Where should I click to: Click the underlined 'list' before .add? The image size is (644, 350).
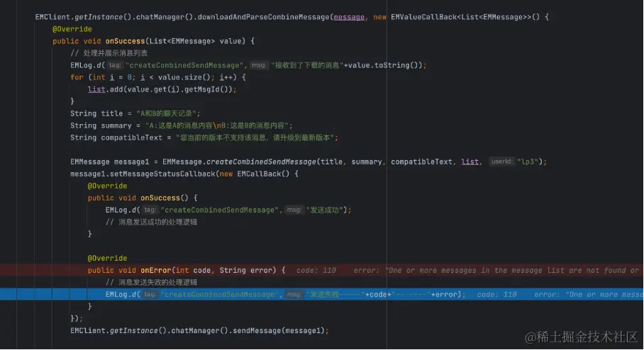(x=96, y=89)
